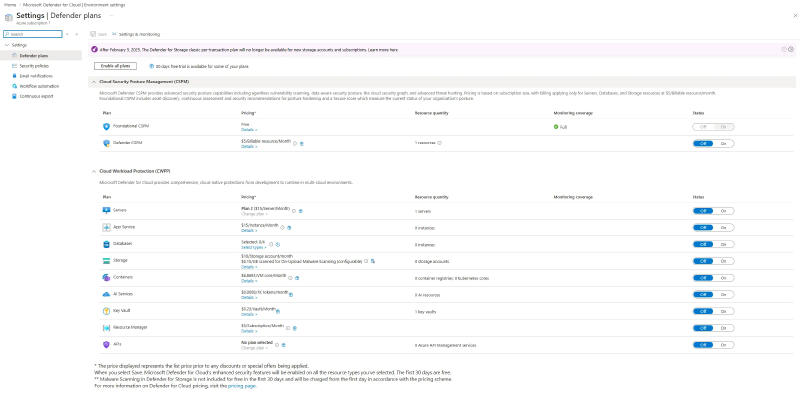
Task: Open Change plan under Servers pricing
Action: click(254, 213)
